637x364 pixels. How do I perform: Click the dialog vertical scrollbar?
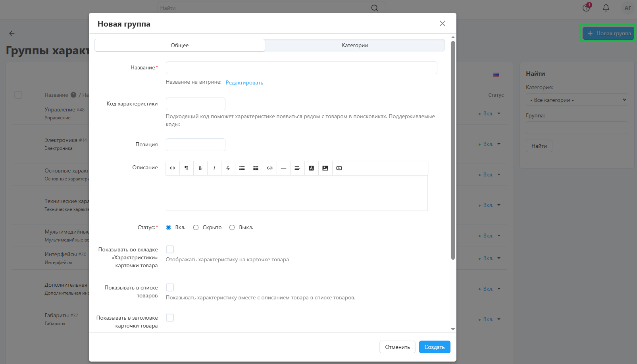[x=453, y=150]
